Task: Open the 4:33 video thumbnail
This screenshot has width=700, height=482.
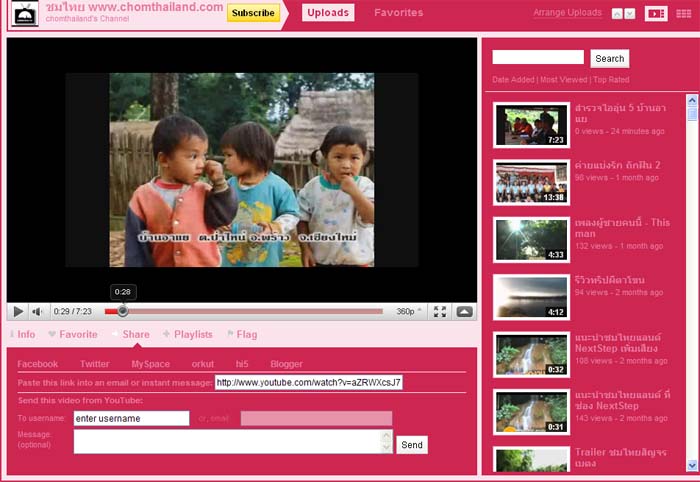Action: pyautogui.click(x=531, y=240)
